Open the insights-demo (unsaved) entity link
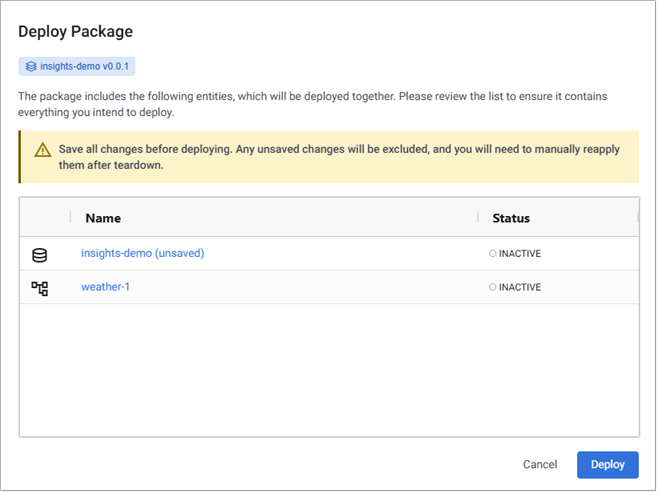658x493 pixels. pos(142,254)
